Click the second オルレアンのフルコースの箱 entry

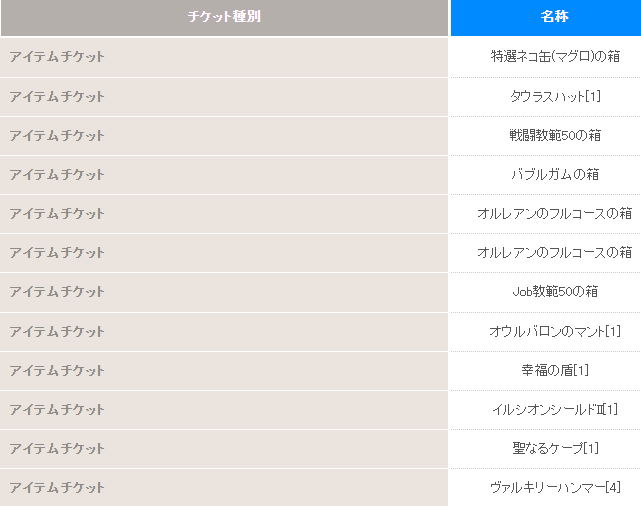coord(554,253)
